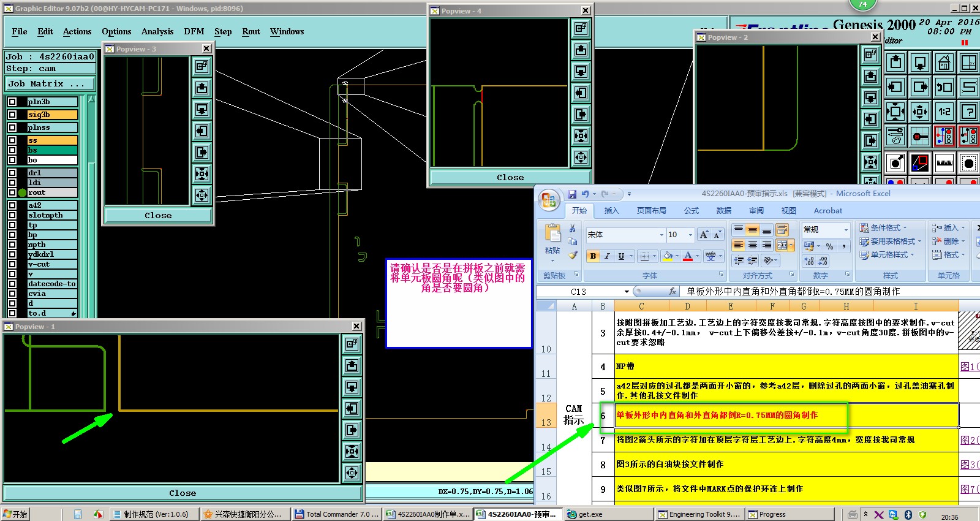Click the Excel cell name box C13
Viewport: 980px width, 521px height.
click(579, 292)
